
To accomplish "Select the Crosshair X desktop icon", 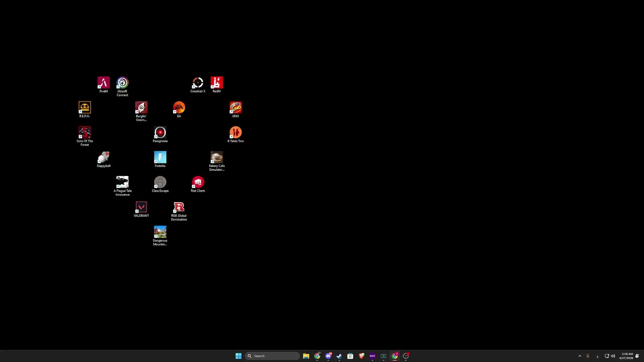I will pyautogui.click(x=198, y=84).
